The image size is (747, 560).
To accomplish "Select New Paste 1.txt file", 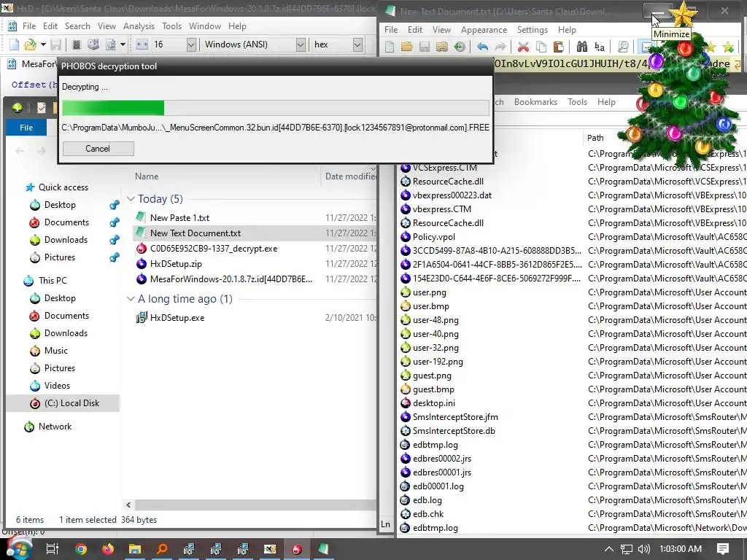I will click(x=179, y=218).
